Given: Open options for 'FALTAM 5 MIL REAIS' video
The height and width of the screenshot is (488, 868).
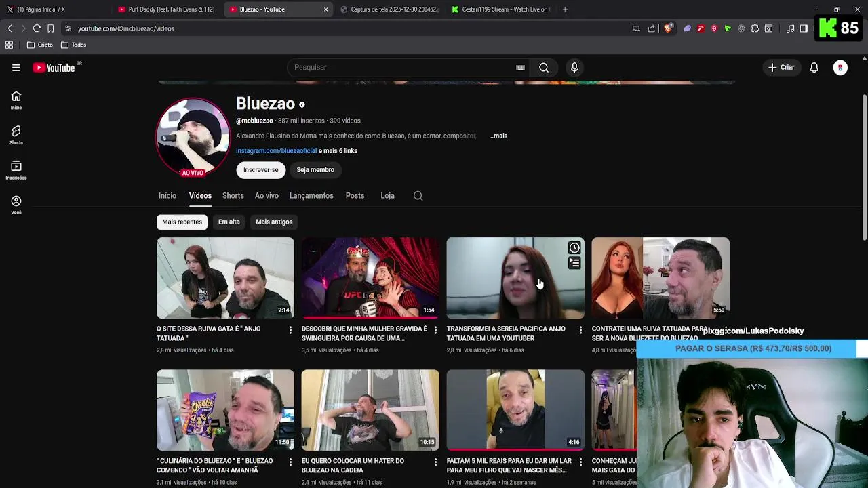Looking at the screenshot, I should (x=580, y=462).
